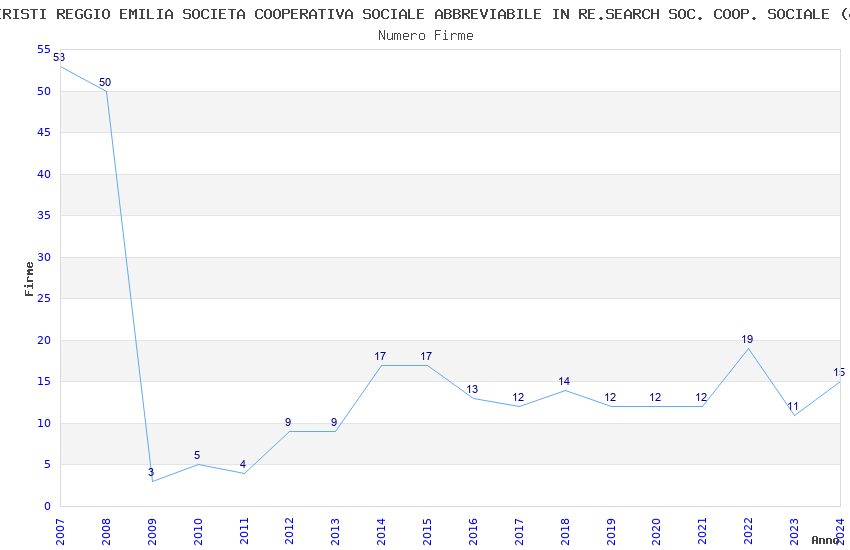Image resolution: width=850 pixels, height=550 pixels.
Task: Click the data label 12 above 2017
Action: pyautogui.click(x=518, y=397)
